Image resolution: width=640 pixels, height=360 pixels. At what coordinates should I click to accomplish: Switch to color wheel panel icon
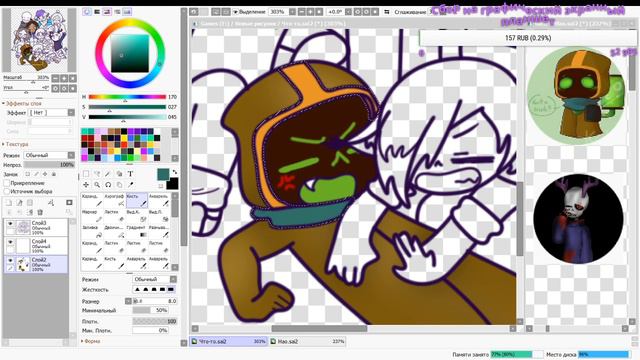click(87, 12)
